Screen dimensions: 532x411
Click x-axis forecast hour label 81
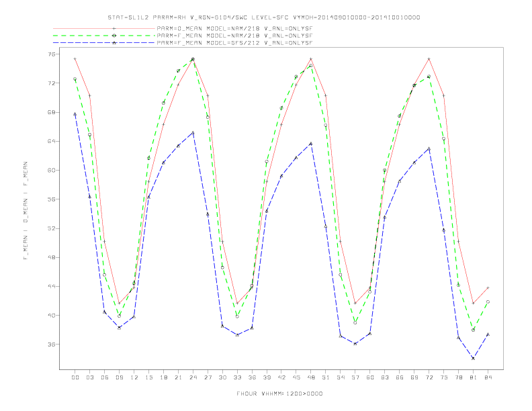pos(474,377)
